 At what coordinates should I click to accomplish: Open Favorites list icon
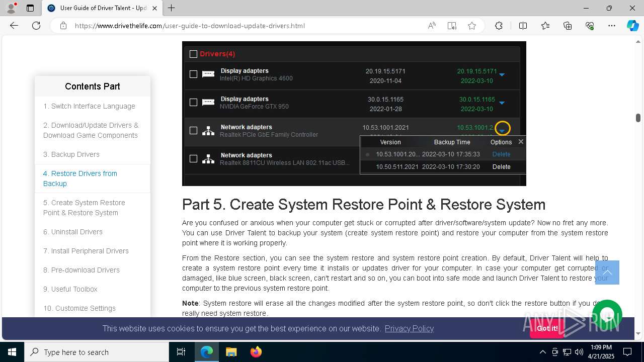[545, 26]
